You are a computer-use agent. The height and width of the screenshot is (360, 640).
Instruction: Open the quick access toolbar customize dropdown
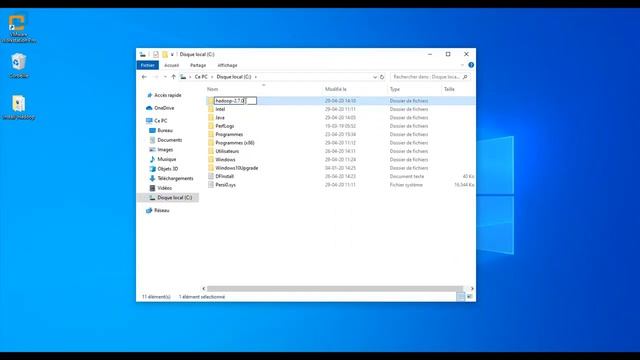(172, 54)
